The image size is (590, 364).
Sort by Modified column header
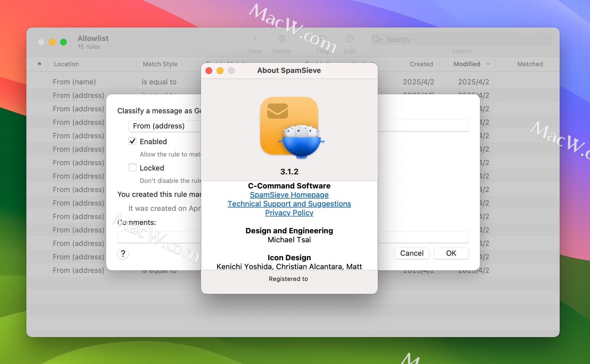click(467, 64)
